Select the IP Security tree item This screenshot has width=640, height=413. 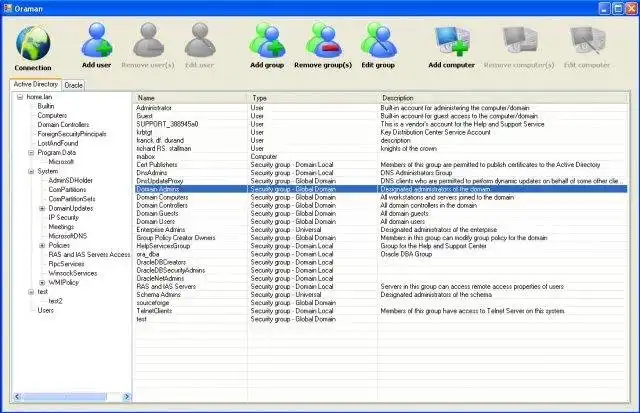pyautogui.click(x=63, y=218)
